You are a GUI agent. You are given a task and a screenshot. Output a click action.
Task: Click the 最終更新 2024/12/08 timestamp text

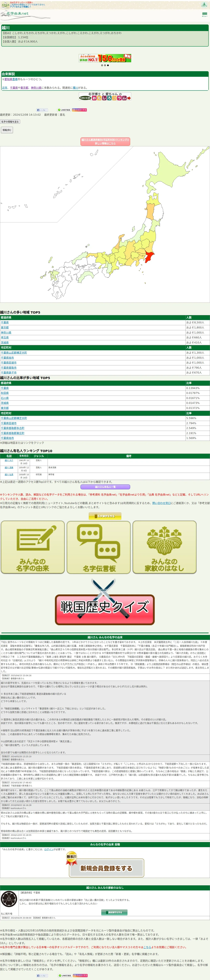[20, 114]
